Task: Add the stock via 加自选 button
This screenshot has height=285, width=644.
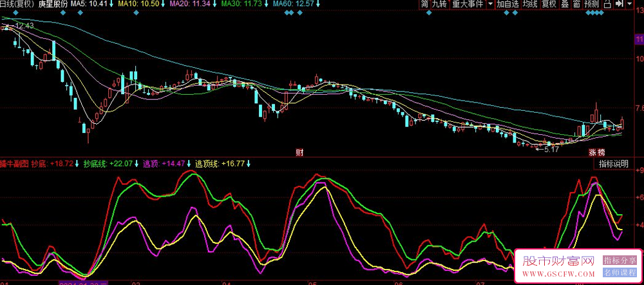Action: (507, 4)
